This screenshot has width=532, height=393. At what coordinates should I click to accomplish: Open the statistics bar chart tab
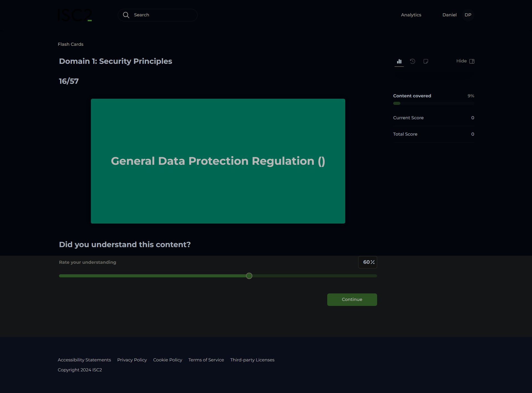tap(399, 61)
